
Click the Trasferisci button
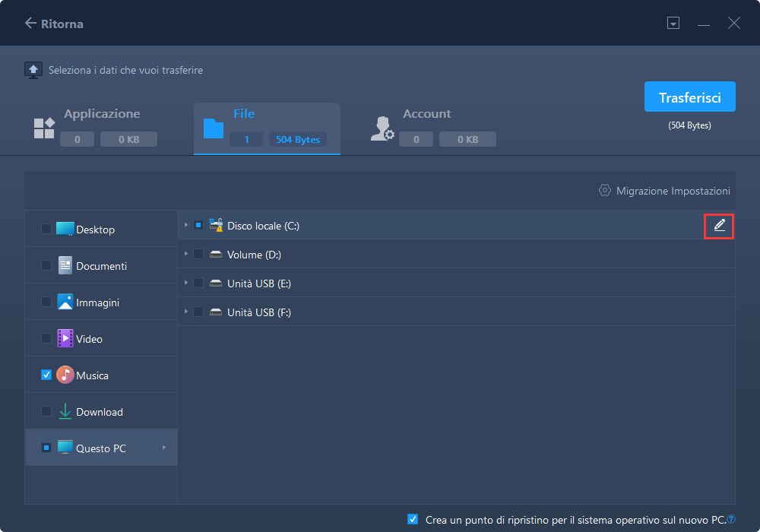(690, 97)
